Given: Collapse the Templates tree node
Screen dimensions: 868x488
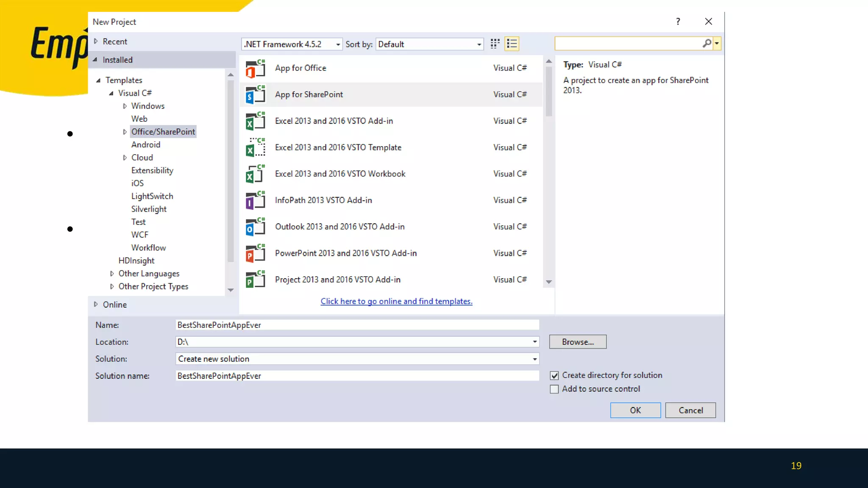Looking at the screenshot, I should [x=98, y=80].
